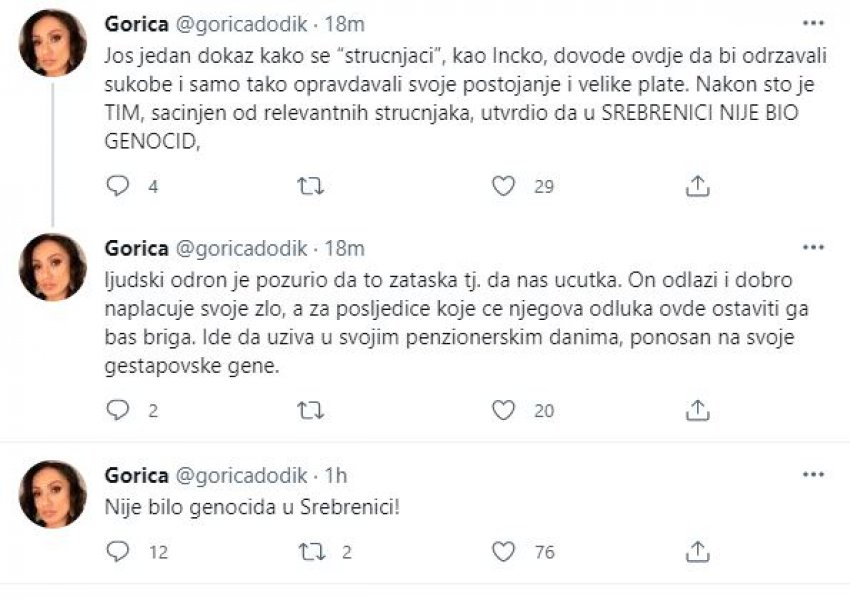
Task: Reply to the tweet about Incko
Action: [x=118, y=184]
